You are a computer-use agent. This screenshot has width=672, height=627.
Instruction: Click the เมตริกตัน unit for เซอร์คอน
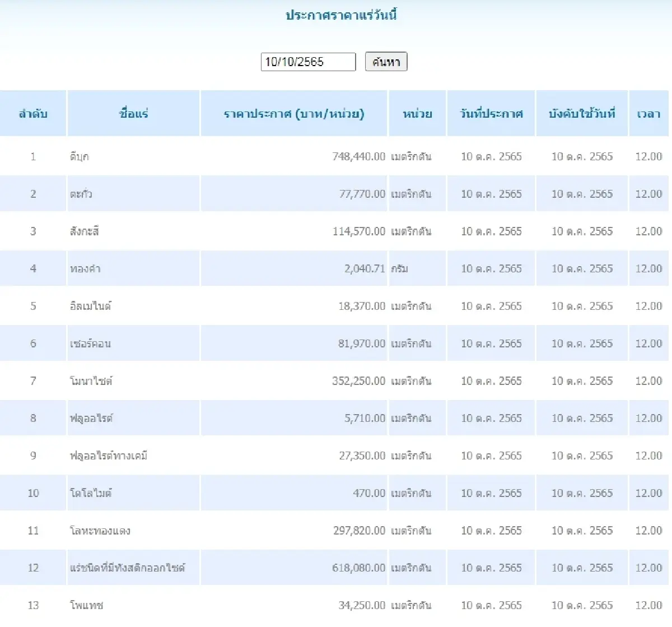coord(412,343)
